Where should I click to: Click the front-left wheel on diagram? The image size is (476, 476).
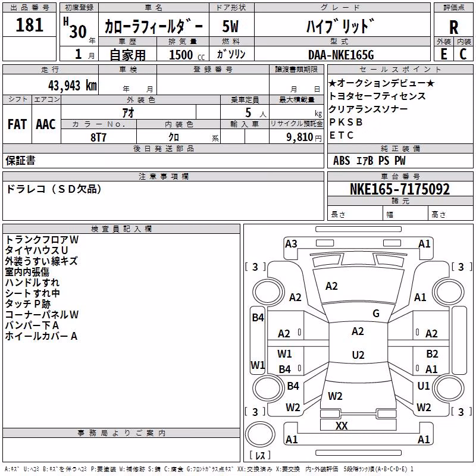click(267, 292)
